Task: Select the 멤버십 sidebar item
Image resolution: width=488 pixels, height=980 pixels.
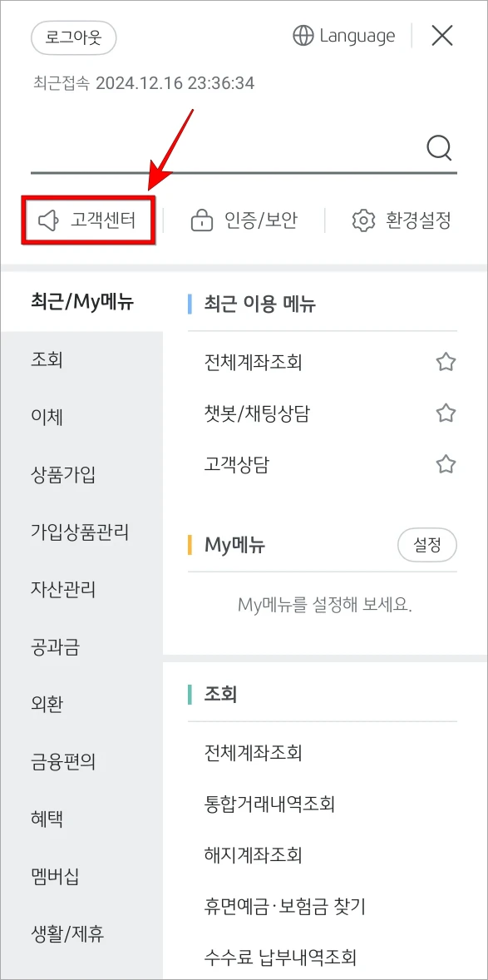Action: pyautogui.click(x=53, y=877)
